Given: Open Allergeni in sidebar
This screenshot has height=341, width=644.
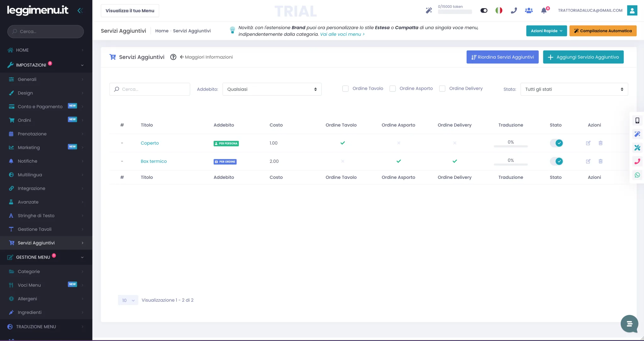Looking at the screenshot, I should (46, 299).
